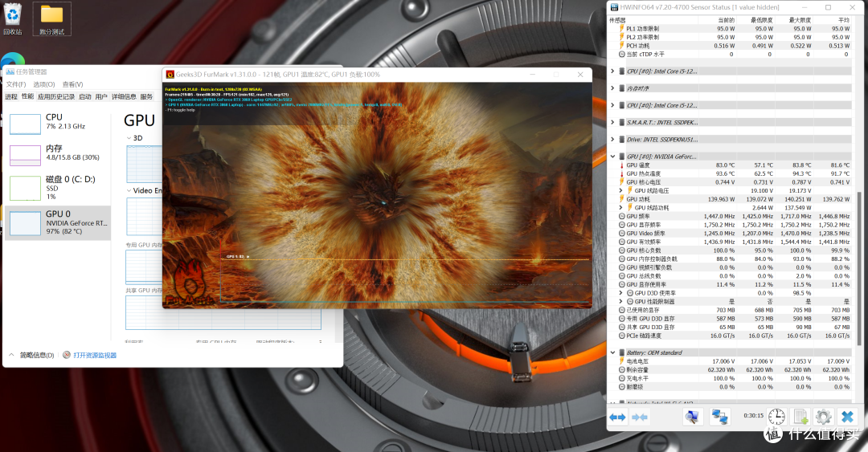Click the HWiNFO64 title bar icon

(614, 7)
